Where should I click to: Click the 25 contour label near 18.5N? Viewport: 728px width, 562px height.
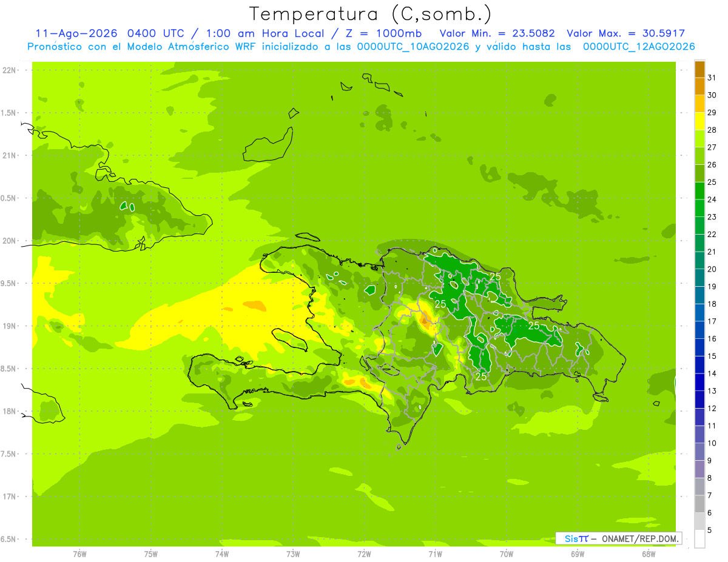[481, 376]
